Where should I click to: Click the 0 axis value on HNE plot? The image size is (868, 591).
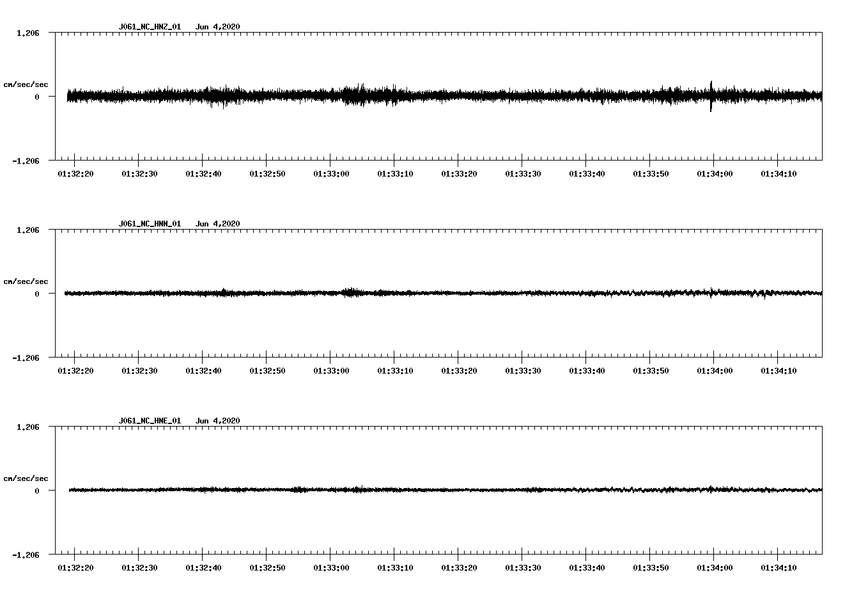click(37, 491)
